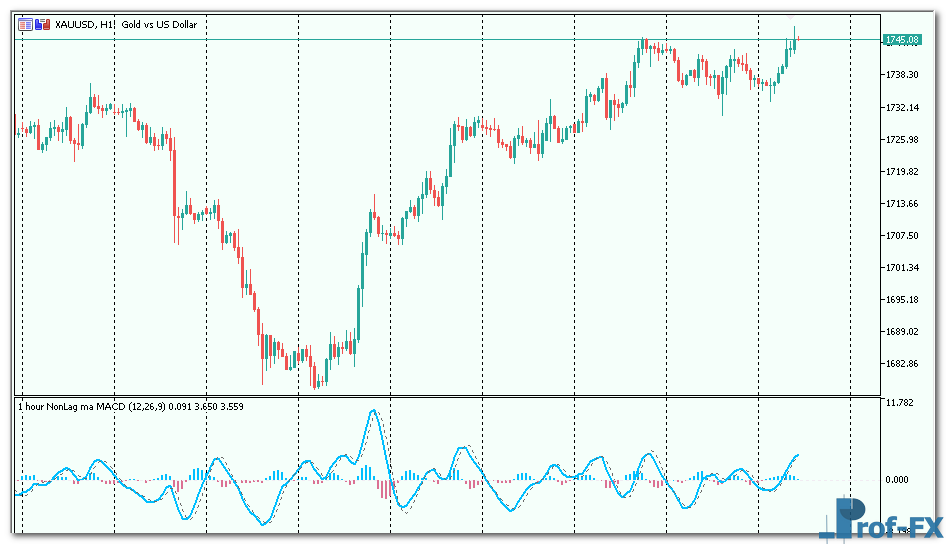The image size is (946, 544).
Task: Click the 0.000 indicator zero level label
Action: pos(897,480)
